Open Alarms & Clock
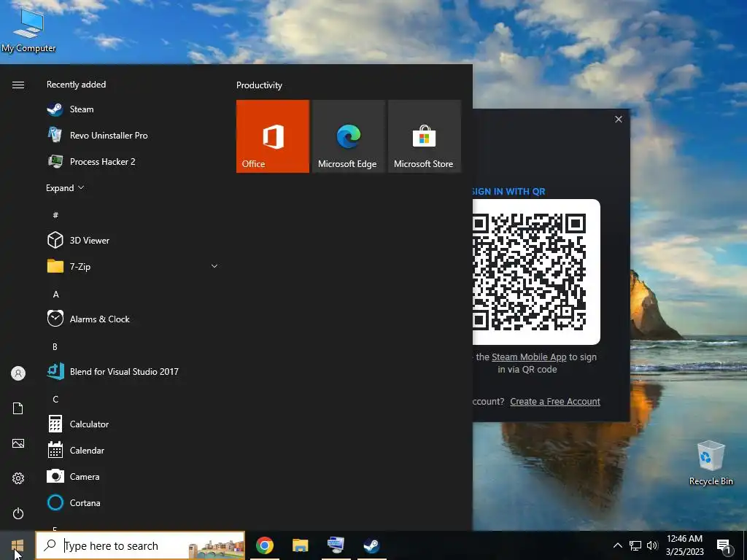Viewport: 747px width, 560px height. tap(133, 319)
